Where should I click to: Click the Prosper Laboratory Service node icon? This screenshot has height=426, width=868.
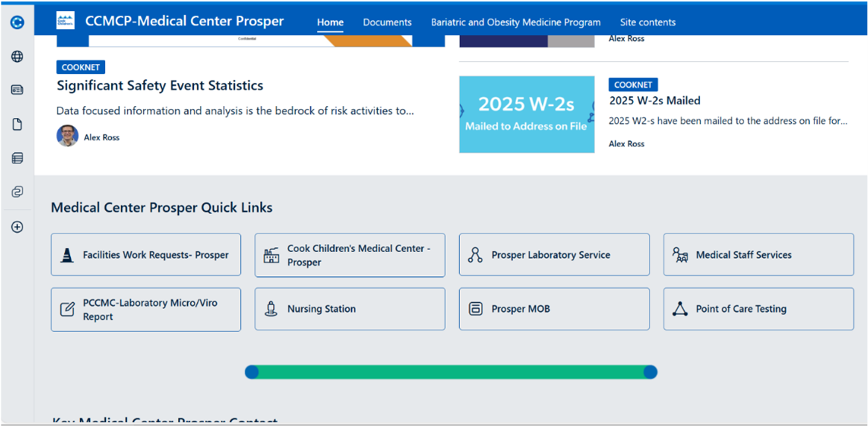(x=475, y=255)
